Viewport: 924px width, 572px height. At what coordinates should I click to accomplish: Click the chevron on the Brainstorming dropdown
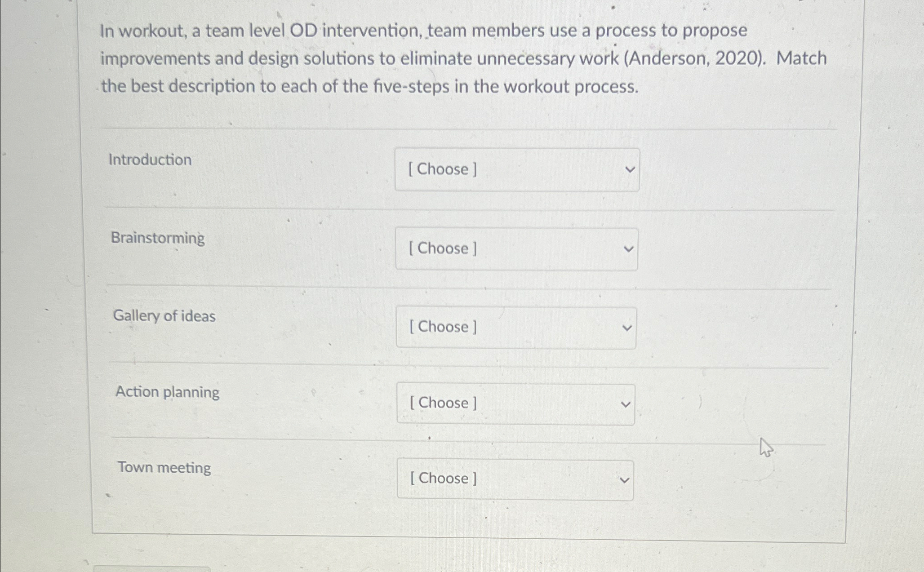click(x=629, y=249)
